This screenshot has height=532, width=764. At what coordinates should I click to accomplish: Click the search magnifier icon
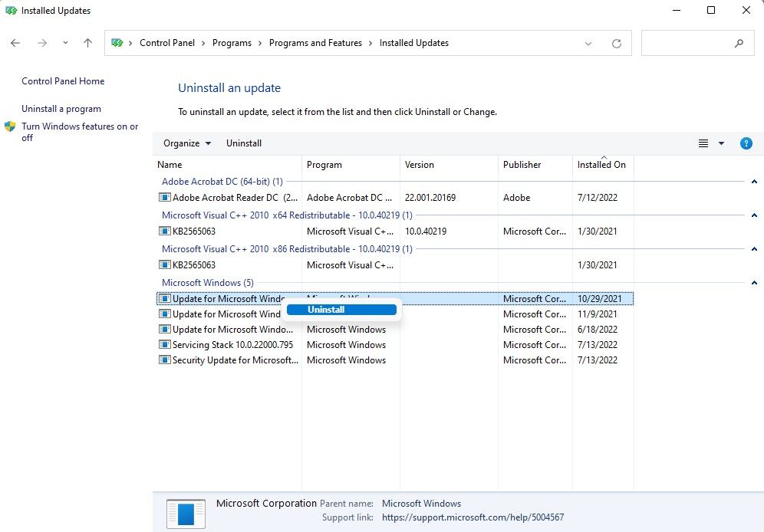click(x=739, y=44)
